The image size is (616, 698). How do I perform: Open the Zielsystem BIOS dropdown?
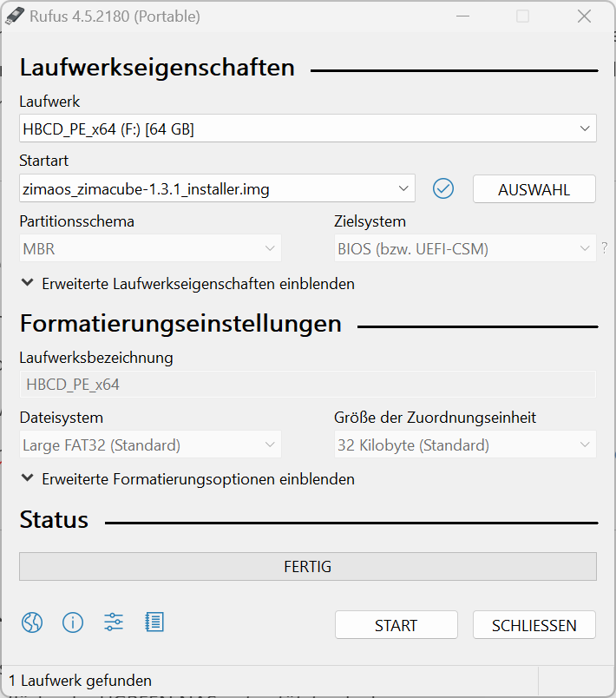click(x=465, y=248)
